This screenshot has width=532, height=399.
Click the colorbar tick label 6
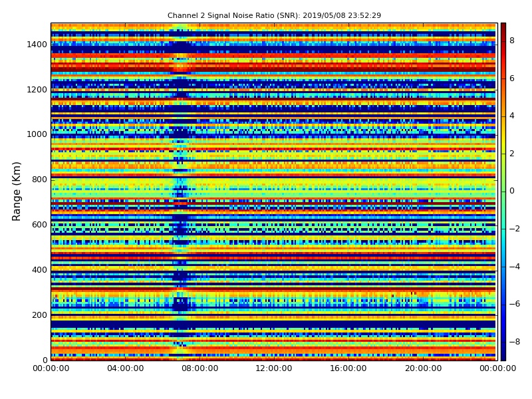tap(512, 78)
